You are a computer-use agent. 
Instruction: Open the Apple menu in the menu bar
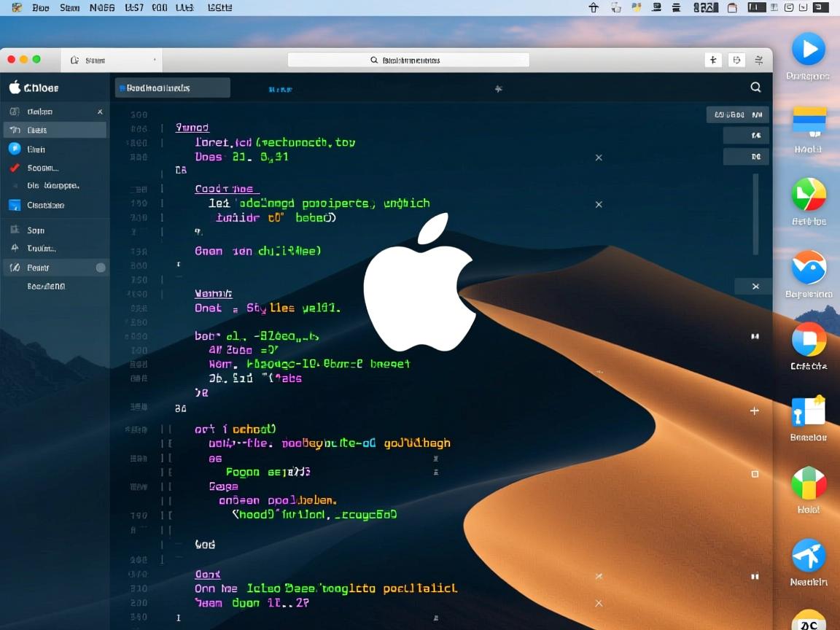coord(16,8)
